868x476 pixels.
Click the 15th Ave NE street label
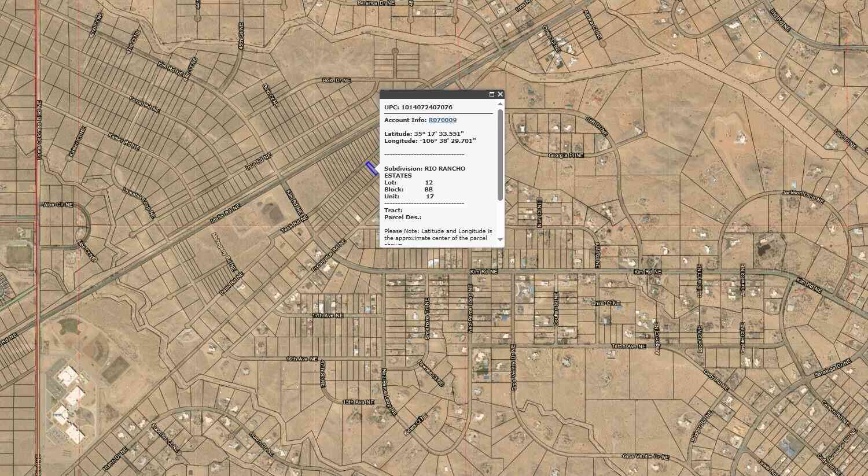[358, 402]
